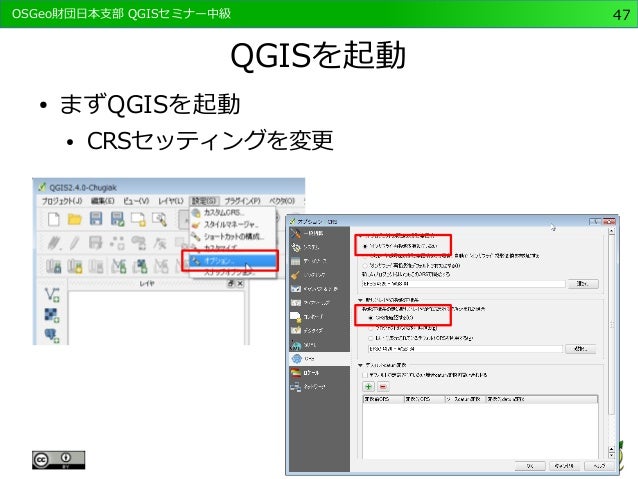638x479 pixels.
Task: Click キャンセル button in Options dialog
Action: 564,466
